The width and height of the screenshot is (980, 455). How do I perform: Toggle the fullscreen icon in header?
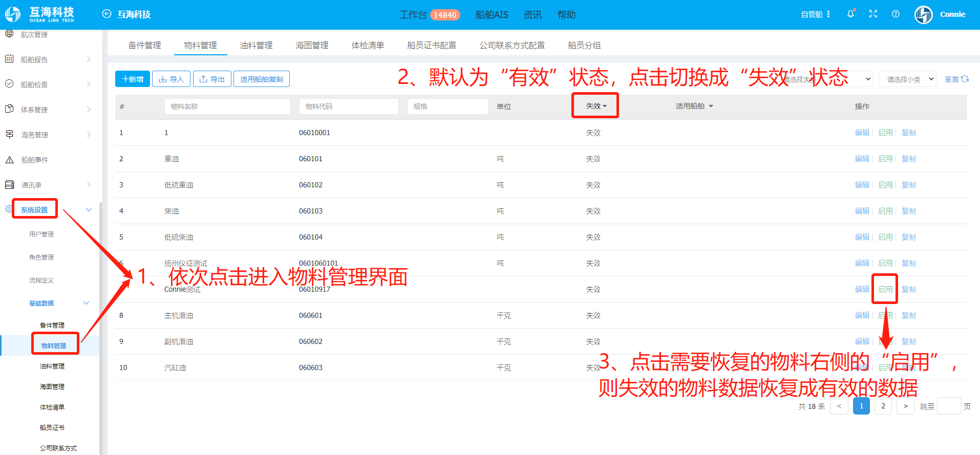tap(873, 14)
